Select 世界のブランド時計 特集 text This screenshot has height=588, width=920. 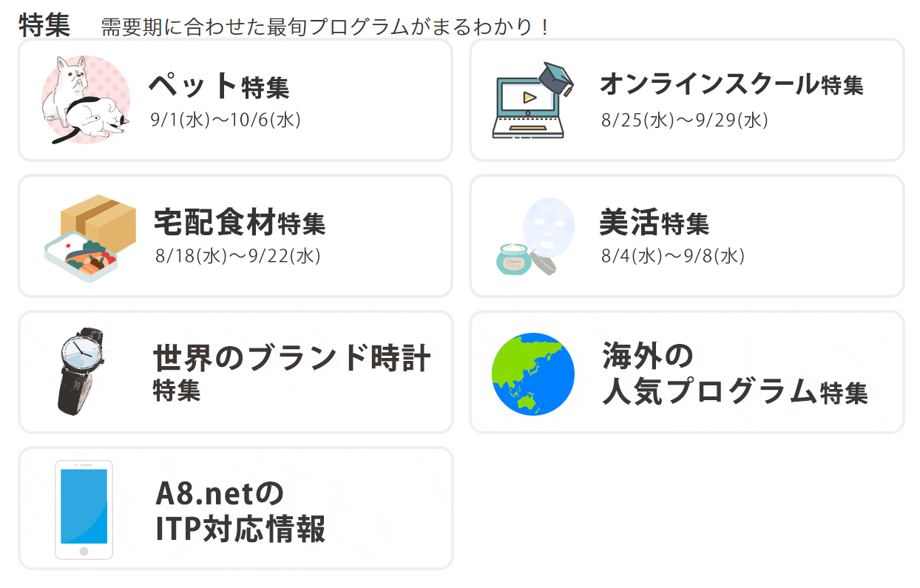292,373
